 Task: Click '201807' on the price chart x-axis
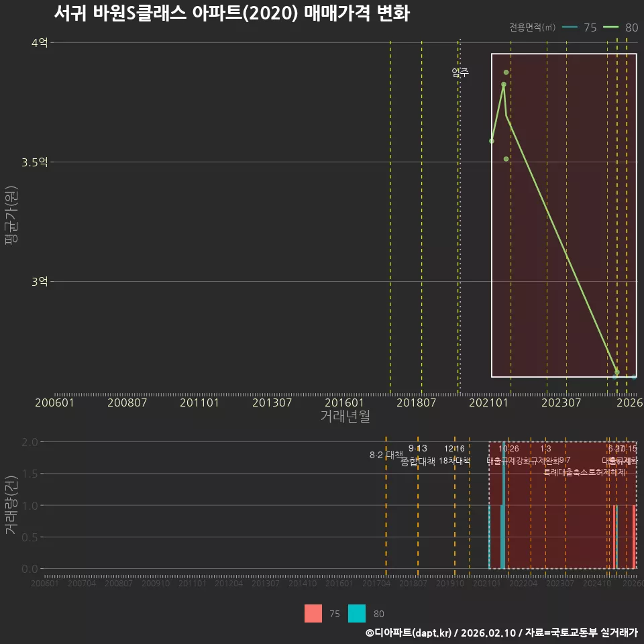click(x=417, y=402)
